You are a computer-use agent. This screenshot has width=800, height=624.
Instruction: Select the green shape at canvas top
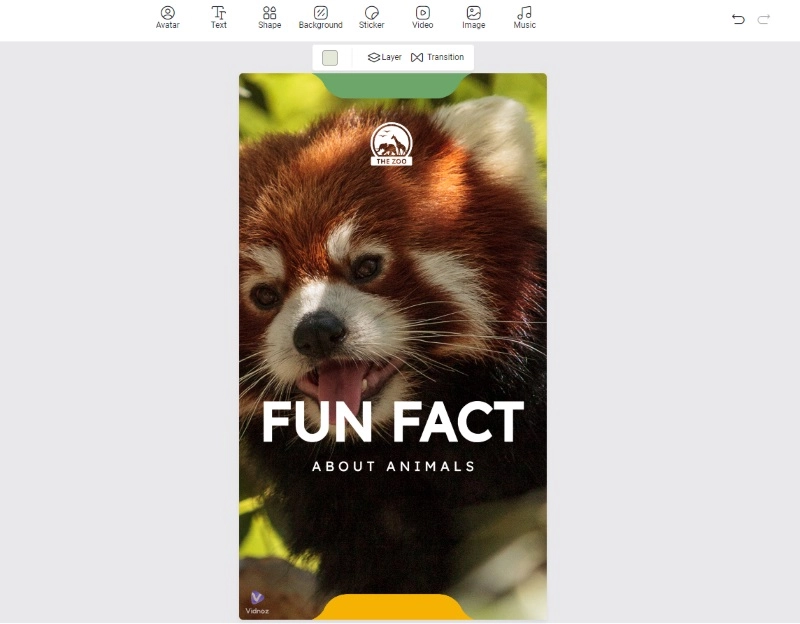pyautogui.click(x=392, y=86)
